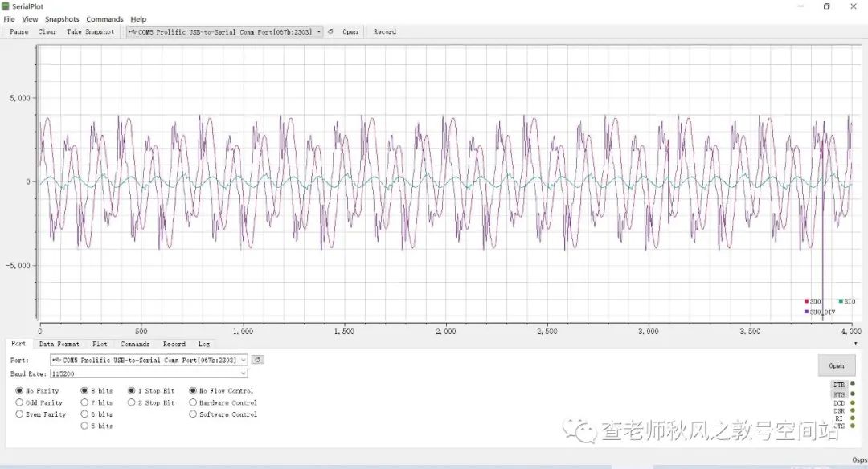Click the rescan serial ports refresh icon
This screenshot has width=868, height=469.
(331, 31)
